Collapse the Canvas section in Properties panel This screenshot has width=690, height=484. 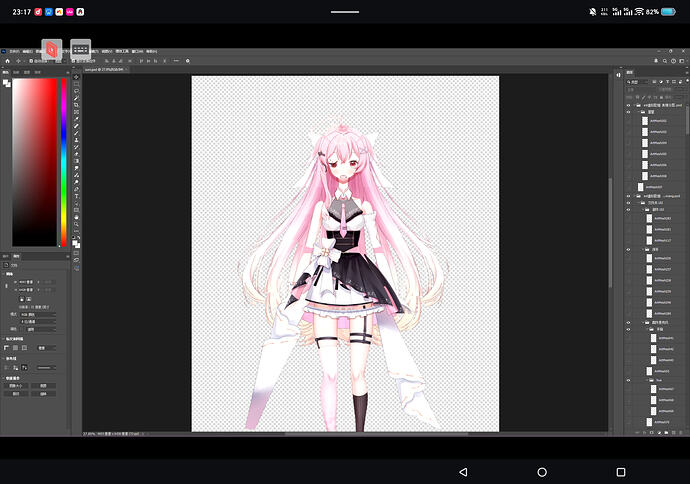coord(4,274)
